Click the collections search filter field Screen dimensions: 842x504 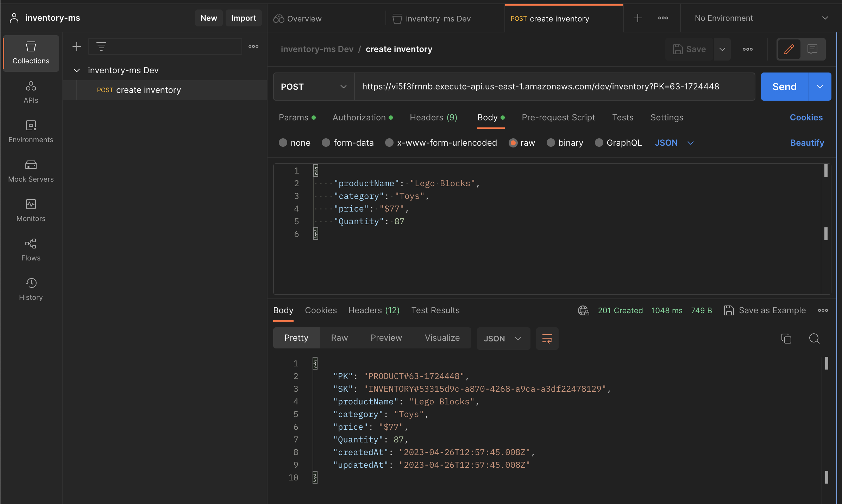165,46
